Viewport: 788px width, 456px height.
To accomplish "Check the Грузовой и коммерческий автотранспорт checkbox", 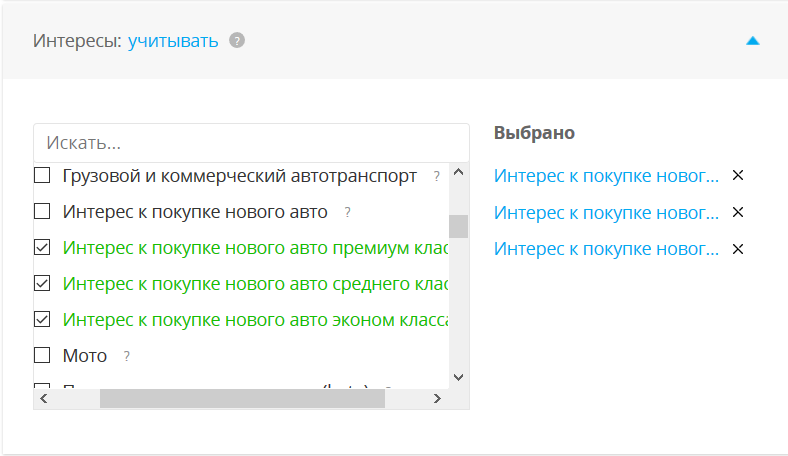I will pyautogui.click(x=42, y=176).
